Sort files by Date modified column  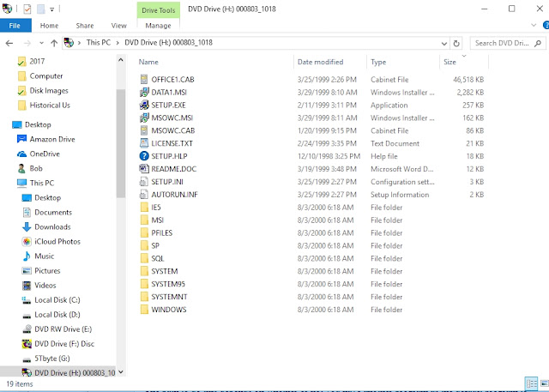(320, 62)
